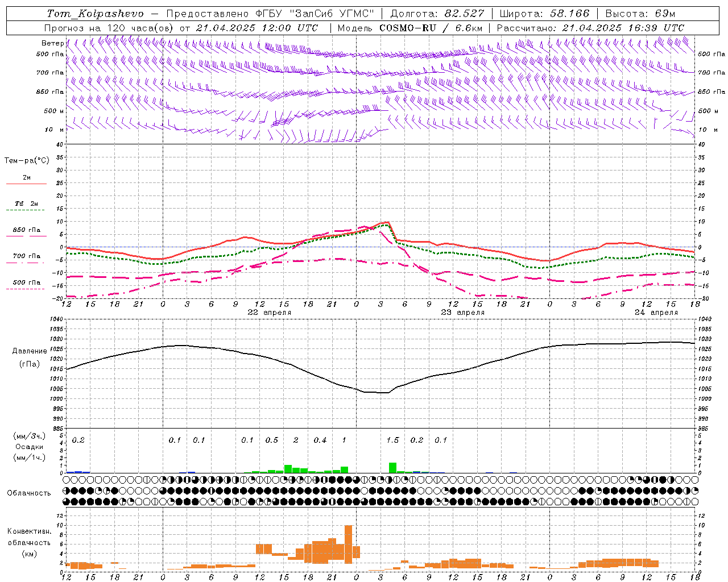Click the 0.5 precipitation total
728x582 pixels.
272,440
